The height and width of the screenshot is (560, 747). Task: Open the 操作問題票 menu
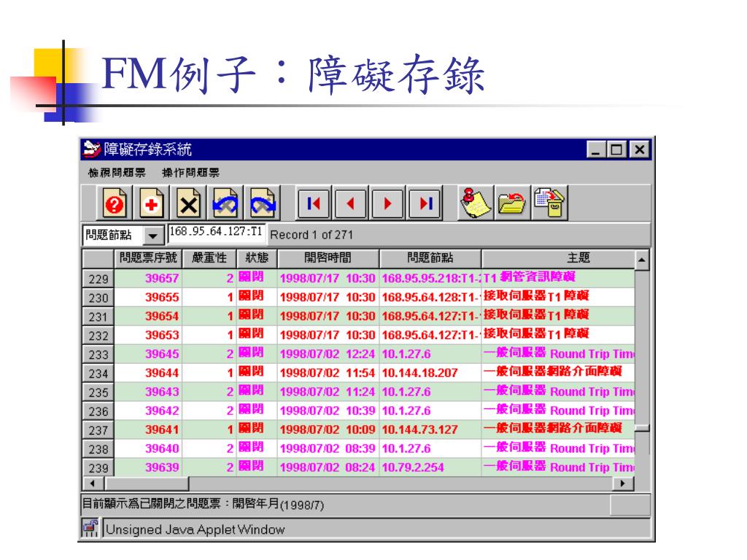pyautogui.click(x=190, y=173)
